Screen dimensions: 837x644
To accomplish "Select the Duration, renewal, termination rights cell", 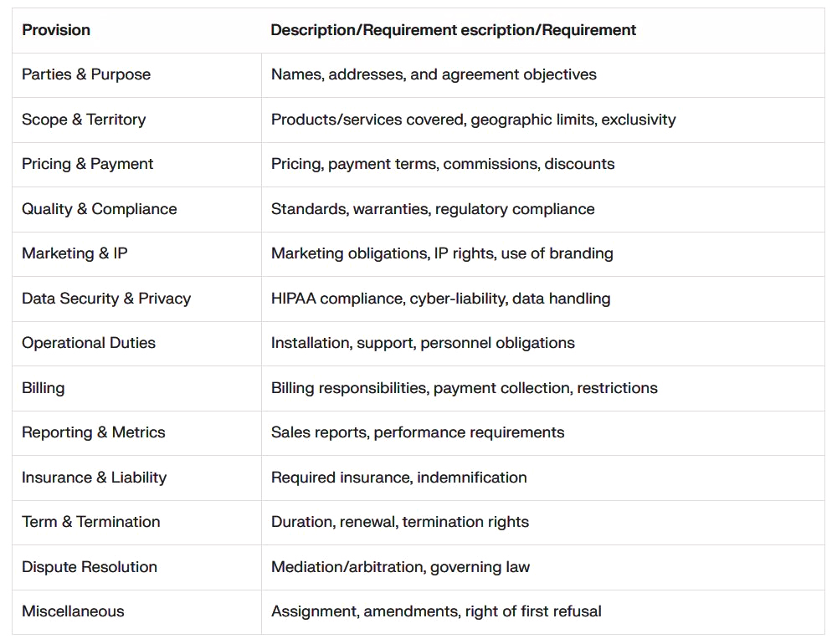I will click(x=400, y=522).
